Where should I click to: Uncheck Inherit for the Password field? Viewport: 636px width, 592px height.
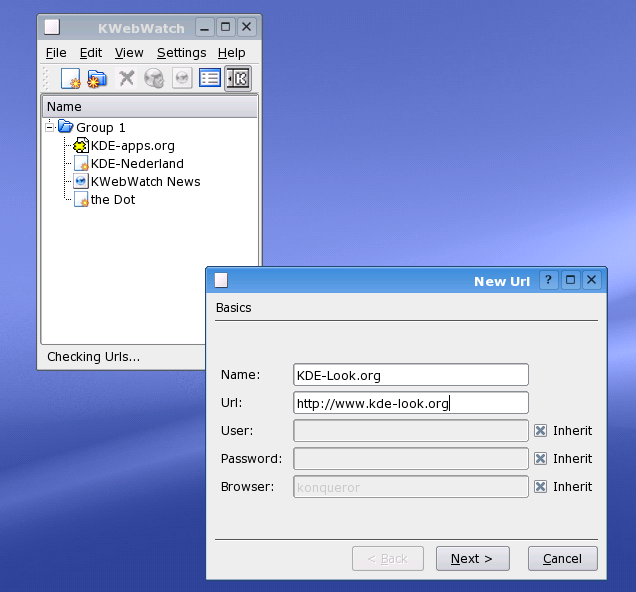pos(540,459)
